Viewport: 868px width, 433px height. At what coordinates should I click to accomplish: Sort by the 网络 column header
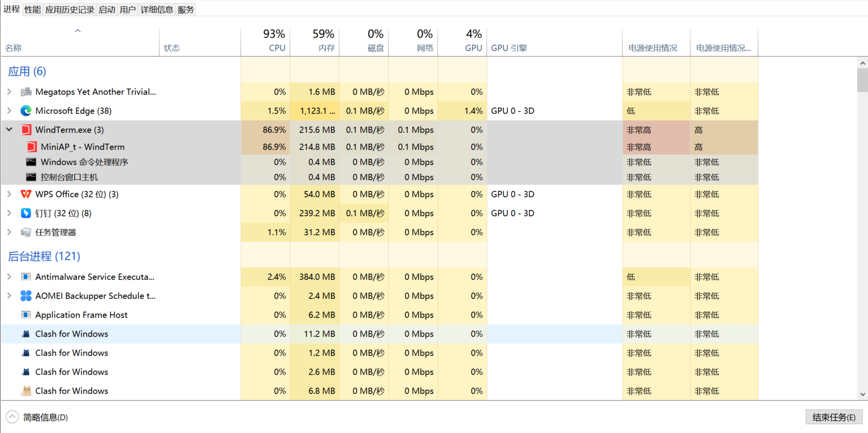[x=413, y=42]
